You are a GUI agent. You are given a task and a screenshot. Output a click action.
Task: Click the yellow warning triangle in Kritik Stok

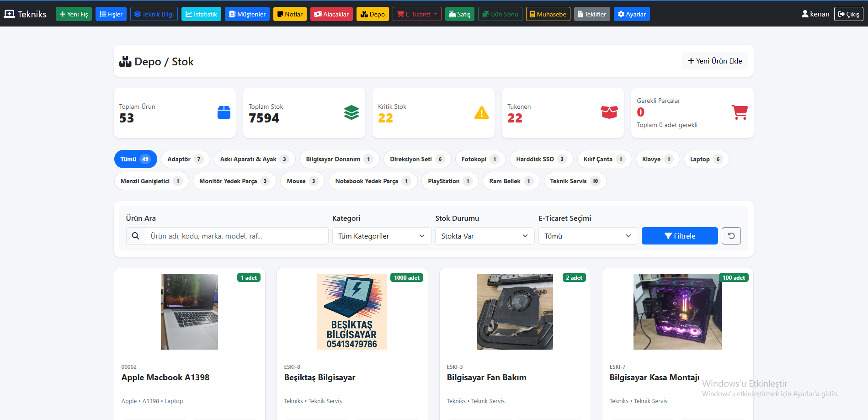481,112
